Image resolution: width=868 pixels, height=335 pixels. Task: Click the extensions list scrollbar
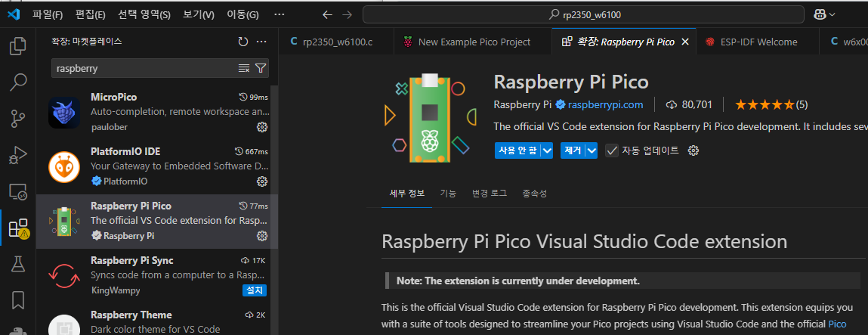(274, 210)
